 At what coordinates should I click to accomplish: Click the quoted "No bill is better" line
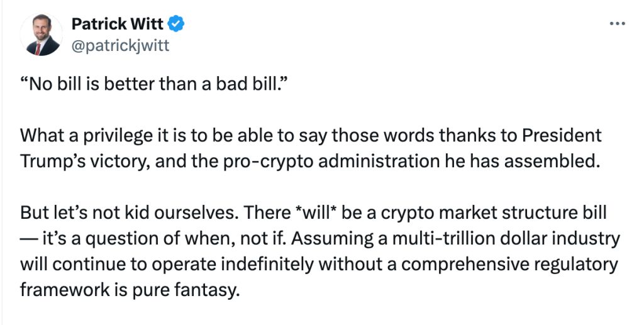(x=153, y=84)
